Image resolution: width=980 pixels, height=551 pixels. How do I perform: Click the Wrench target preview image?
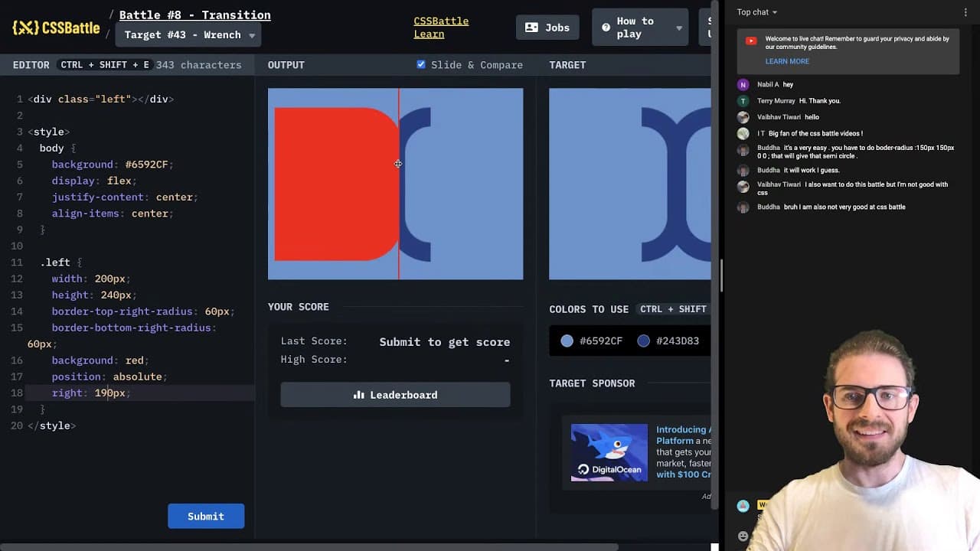click(x=629, y=184)
